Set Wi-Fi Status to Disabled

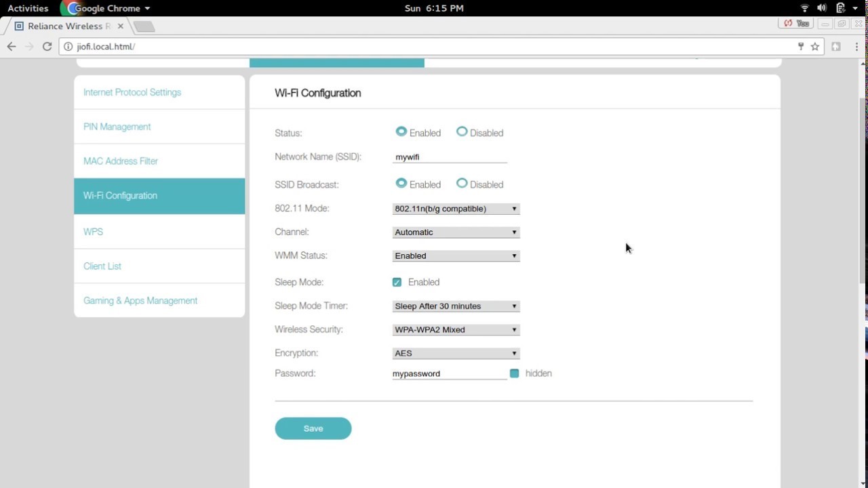point(462,132)
